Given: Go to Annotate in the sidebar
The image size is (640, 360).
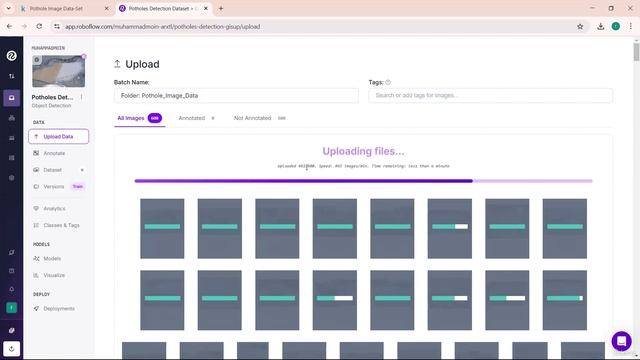Looking at the screenshot, I should [54, 153].
